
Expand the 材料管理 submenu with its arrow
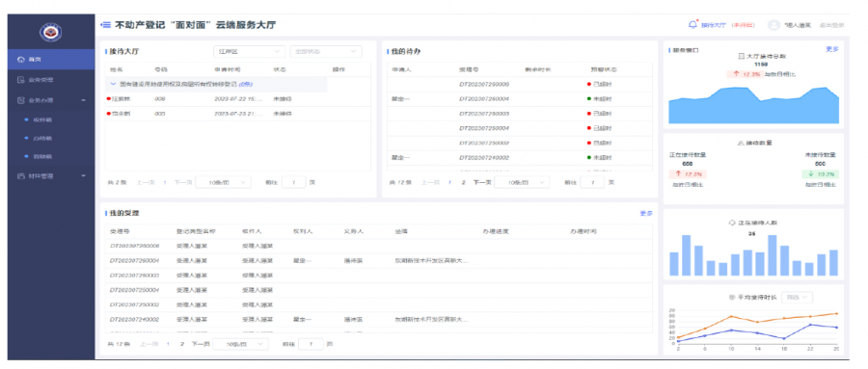83,176
